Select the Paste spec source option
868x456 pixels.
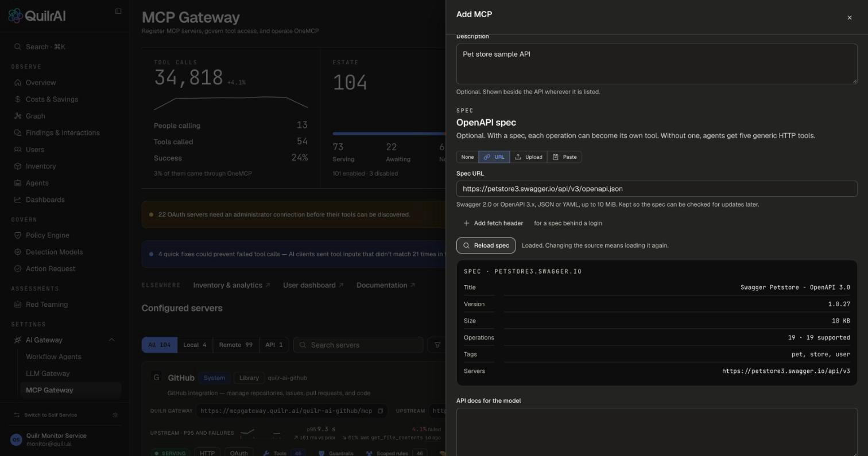coord(564,157)
